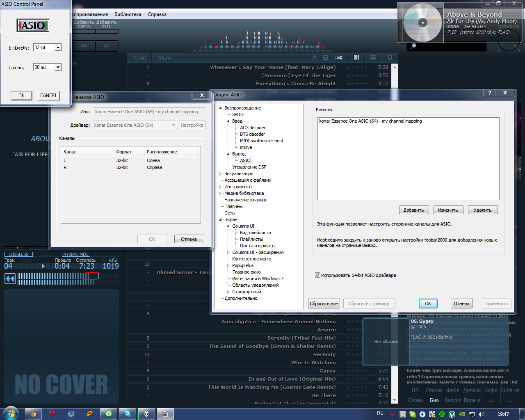Switch to the columns grid view icon
Viewport: 525px width, 420px height.
[356, 58]
